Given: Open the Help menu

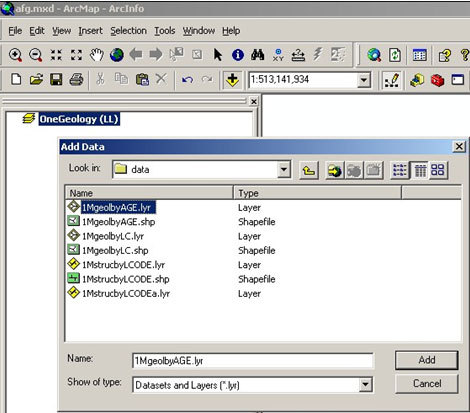Looking at the screenshot, I should [231, 31].
